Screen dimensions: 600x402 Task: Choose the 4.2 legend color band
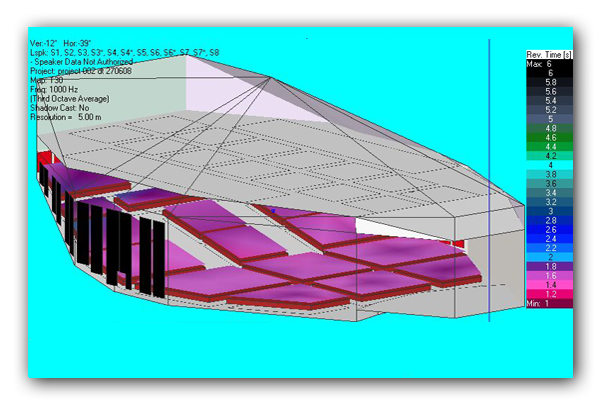549,156
